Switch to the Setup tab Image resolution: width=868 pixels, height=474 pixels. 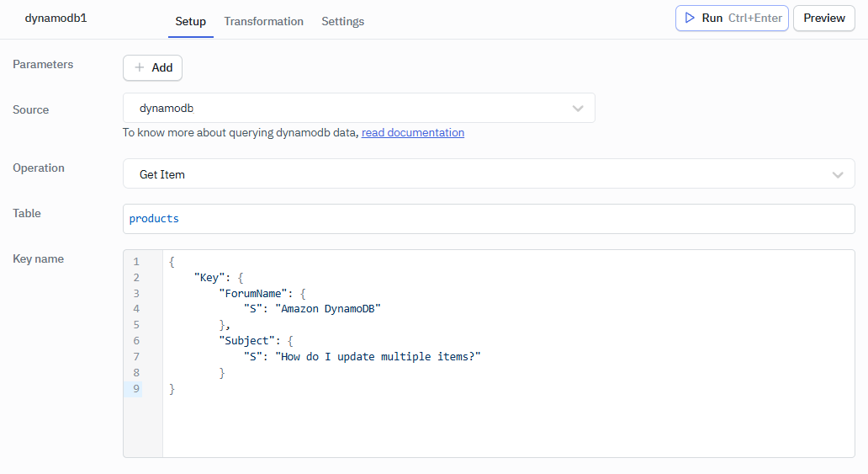[x=190, y=21]
